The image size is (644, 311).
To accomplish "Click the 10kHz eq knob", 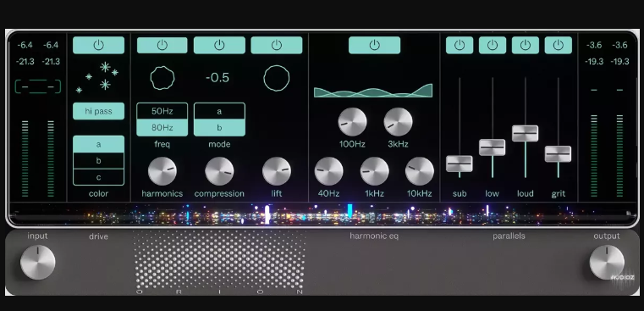I will [x=420, y=171].
